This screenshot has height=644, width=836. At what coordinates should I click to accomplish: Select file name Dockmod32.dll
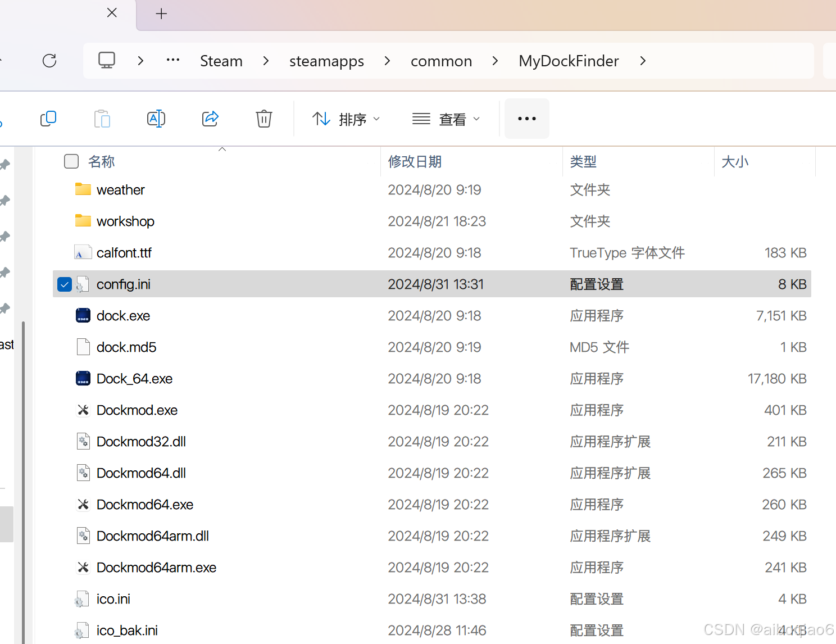click(x=141, y=442)
